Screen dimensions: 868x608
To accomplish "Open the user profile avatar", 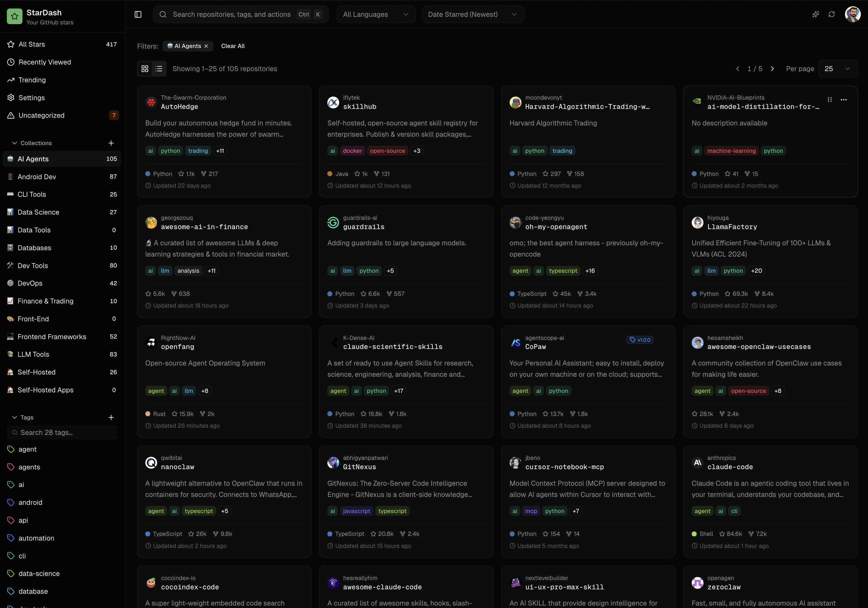I will 852,14.
